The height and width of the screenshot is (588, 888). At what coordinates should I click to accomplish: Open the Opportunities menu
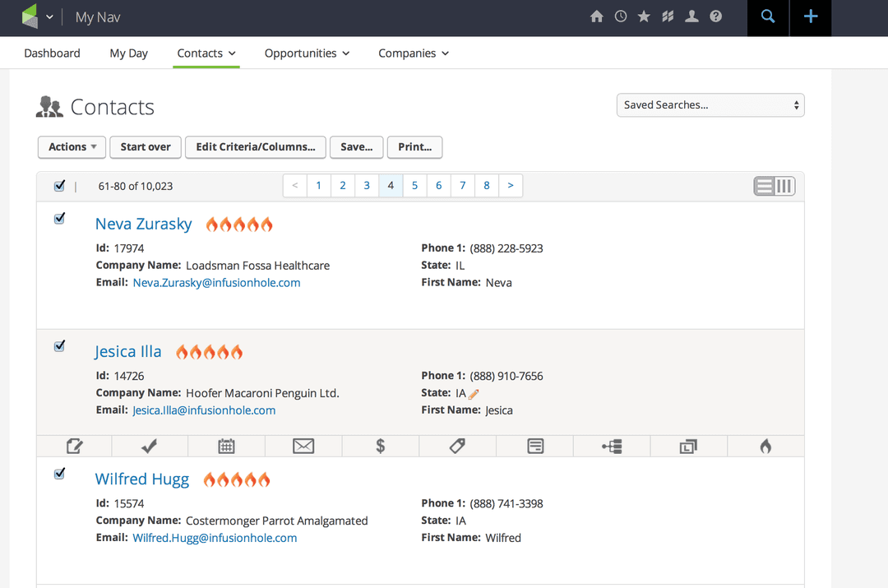pyautogui.click(x=307, y=53)
